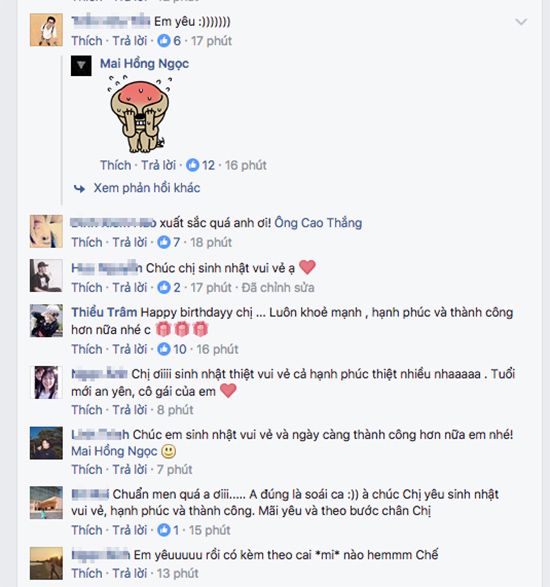Click 'Đã chỉnh sửa' to view edit history
The height and width of the screenshot is (587, 550).
click(278, 288)
